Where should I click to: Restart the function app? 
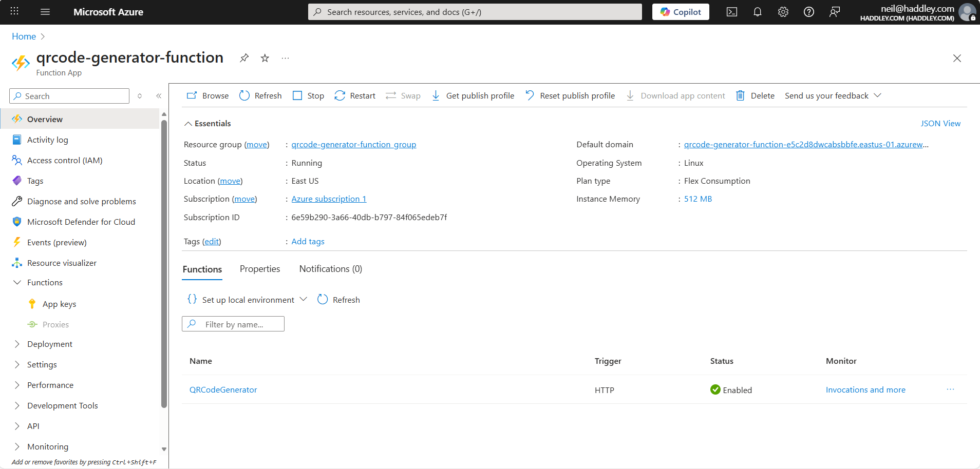[355, 95]
